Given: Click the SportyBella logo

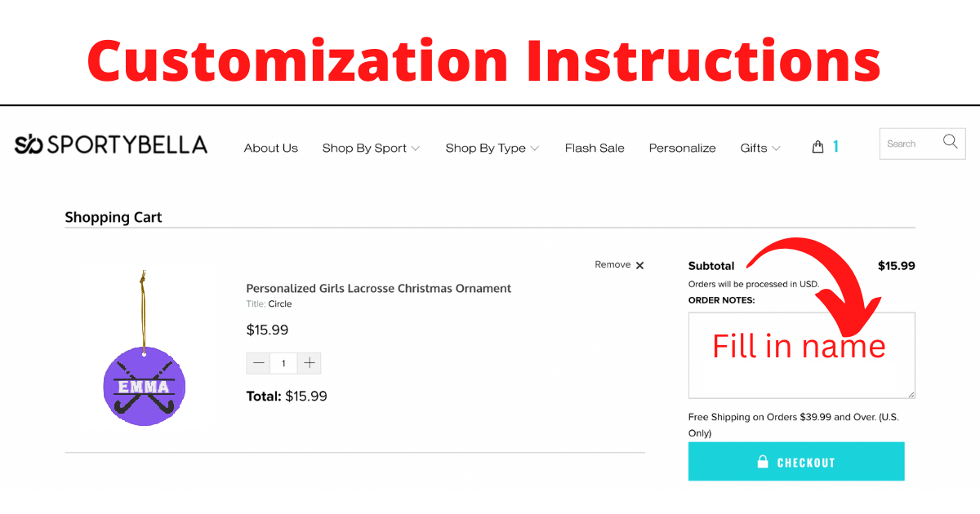Looking at the screenshot, I should 111,145.
